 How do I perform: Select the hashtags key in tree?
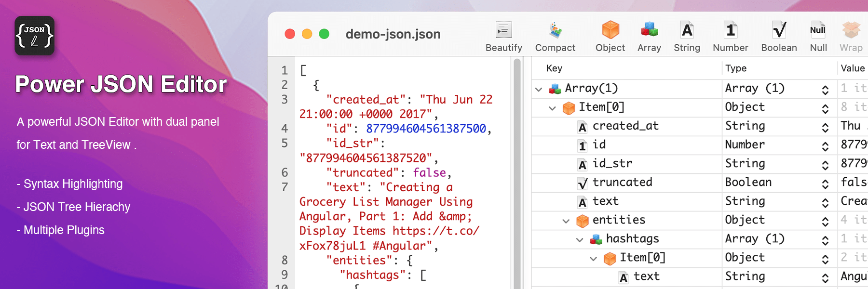coord(632,238)
